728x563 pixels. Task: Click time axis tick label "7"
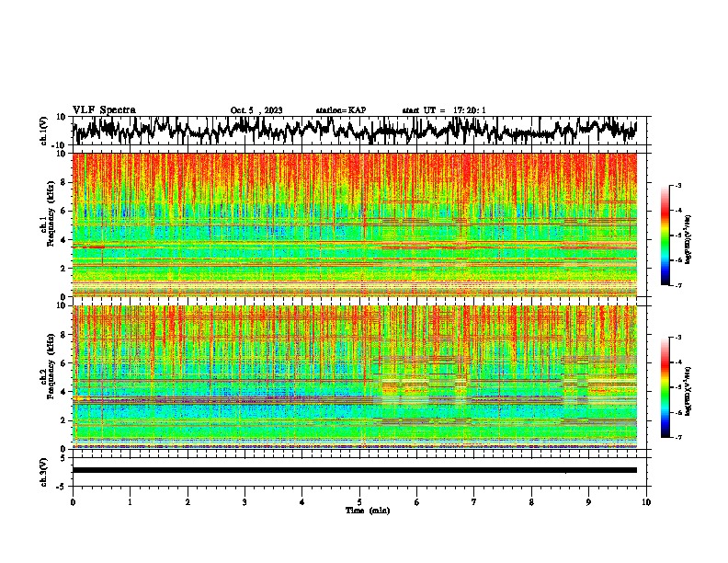tap(474, 502)
